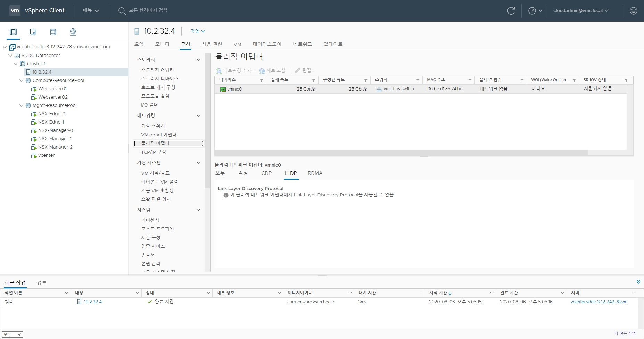Open 스토리지 어댑터 settings
Screen dimensions: 644x339
tap(157, 70)
